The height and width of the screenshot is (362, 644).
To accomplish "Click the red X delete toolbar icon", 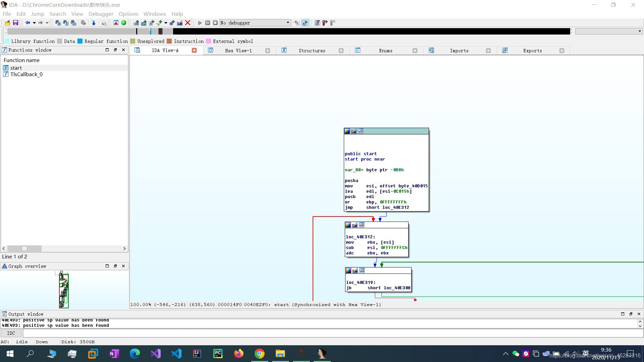I will pos(188,23).
